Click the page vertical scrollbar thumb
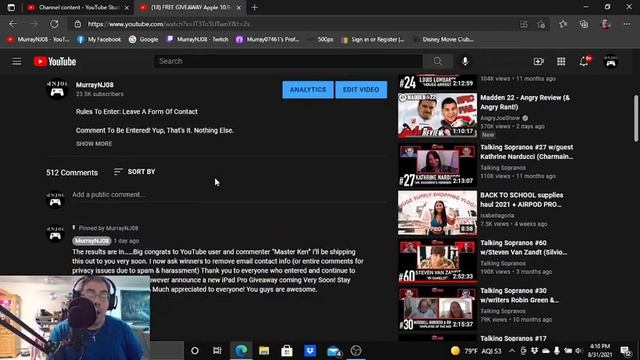640x360 pixels. (636, 118)
